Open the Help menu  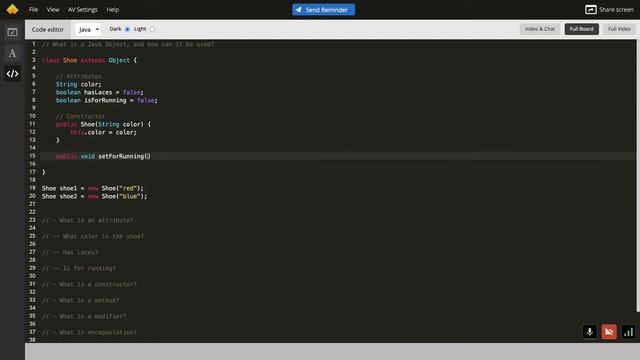[x=113, y=9]
